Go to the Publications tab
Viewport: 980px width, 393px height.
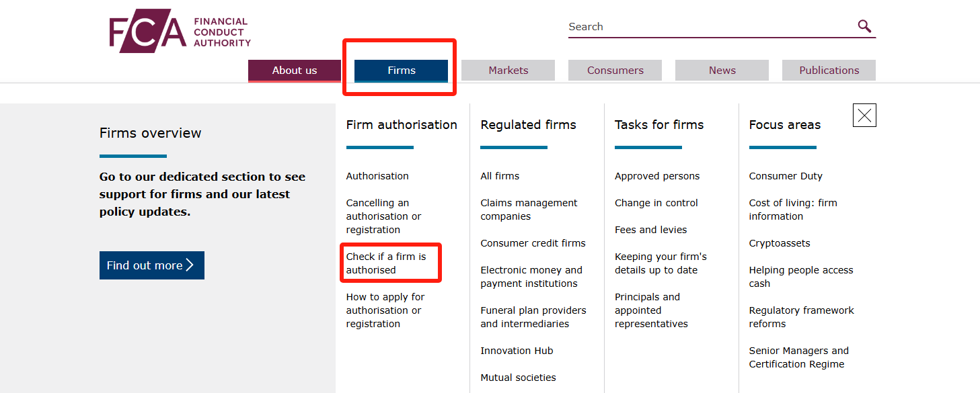[x=829, y=71]
